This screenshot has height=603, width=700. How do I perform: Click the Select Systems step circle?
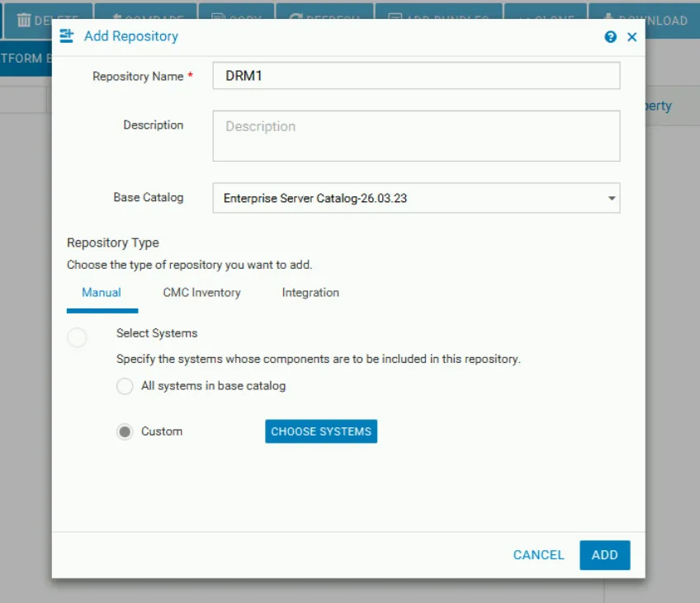[x=77, y=337]
